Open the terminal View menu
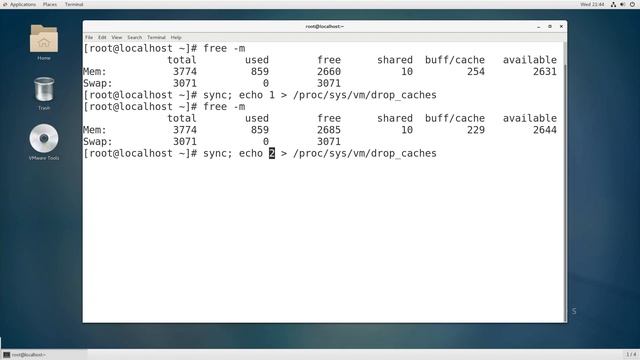Screen dimensions: 640x360 [x=117, y=37]
